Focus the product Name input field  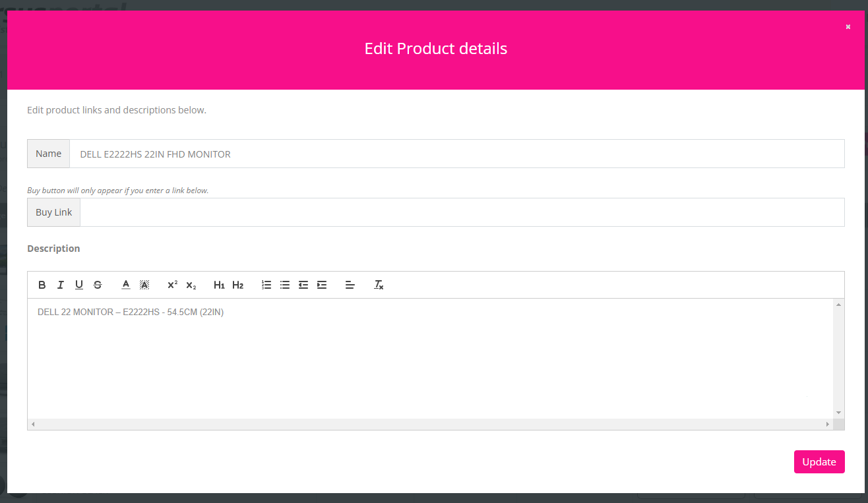(457, 154)
